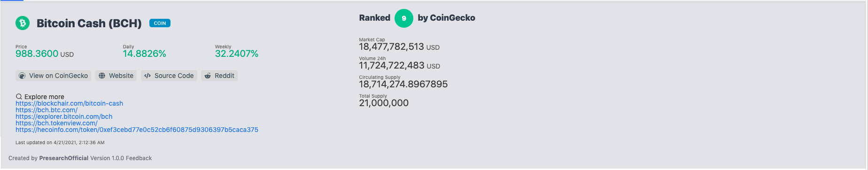Visit the bch.btc.com explorer link

(x=46, y=110)
